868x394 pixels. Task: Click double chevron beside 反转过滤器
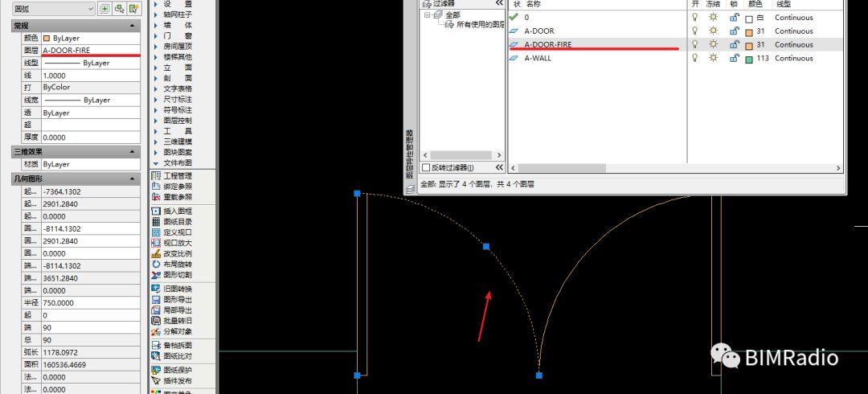point(499,167)
